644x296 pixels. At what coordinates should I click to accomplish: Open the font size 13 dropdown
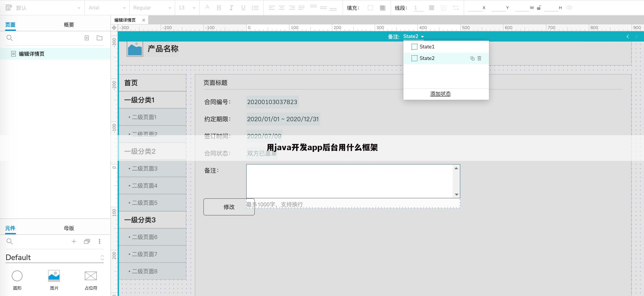pos(186,7)
